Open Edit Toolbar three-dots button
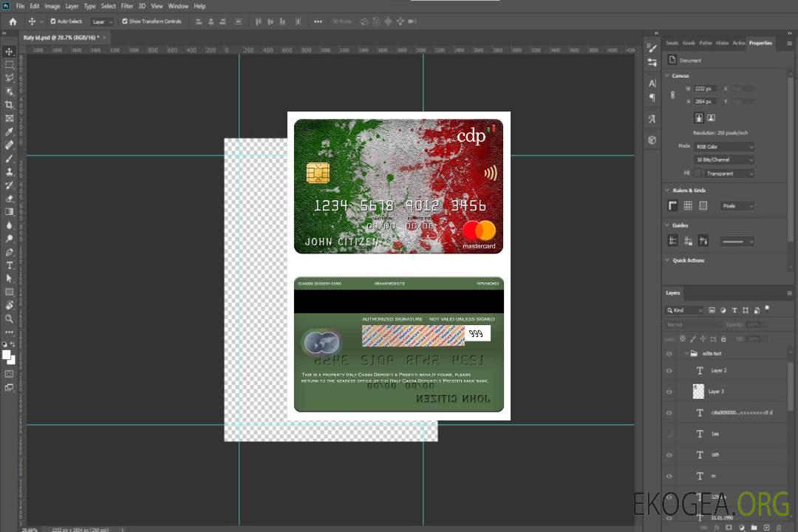 pos(9,332)
